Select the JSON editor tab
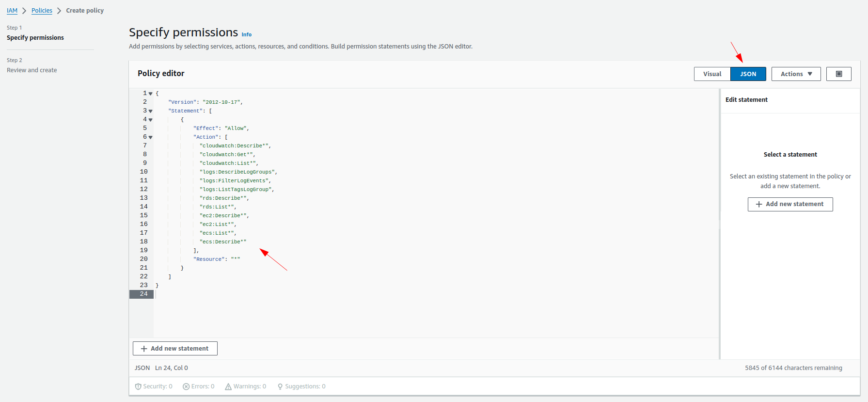This screenshot has width=868, height=402. click(748, 74)
